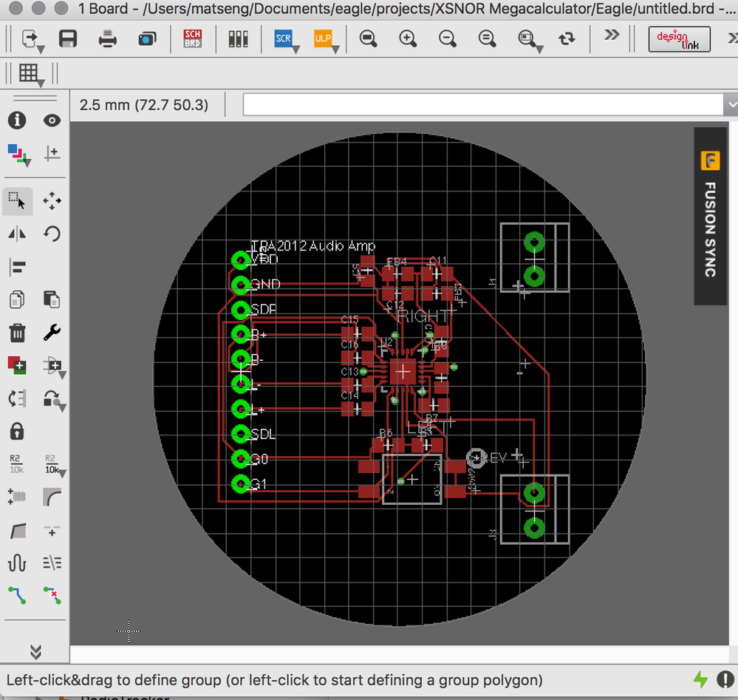Click the Zoom select icon
Viewport: 738px width, 700px height.
click(x=528, y=39)
